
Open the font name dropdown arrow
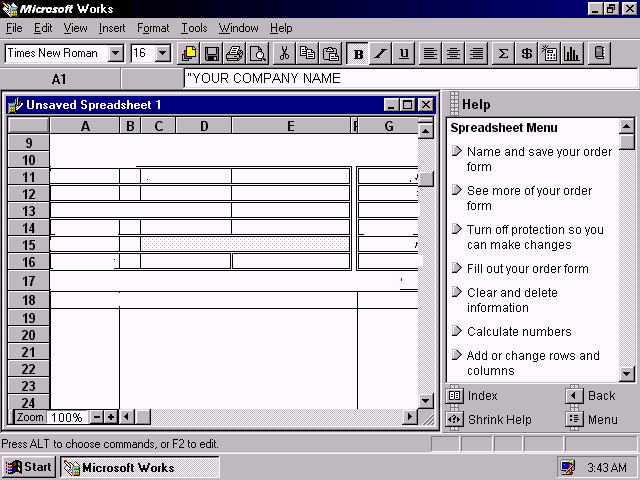pos(116,53)
